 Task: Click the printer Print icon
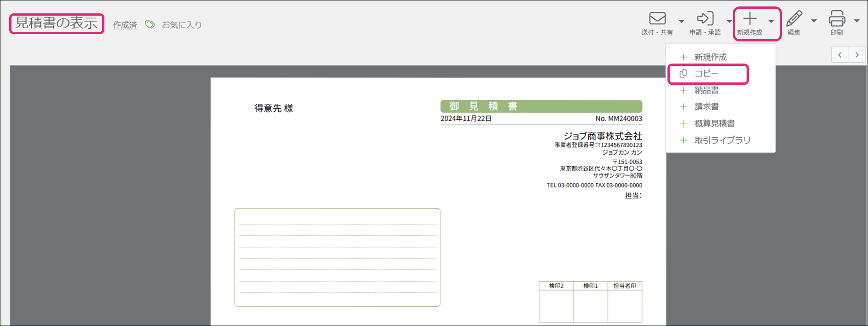pyautogui.click(x=837, y=19)
